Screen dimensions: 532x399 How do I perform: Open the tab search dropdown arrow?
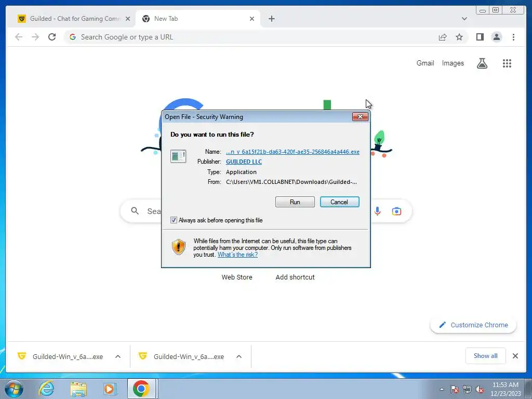pyautogui.click(x=464, y=19)
